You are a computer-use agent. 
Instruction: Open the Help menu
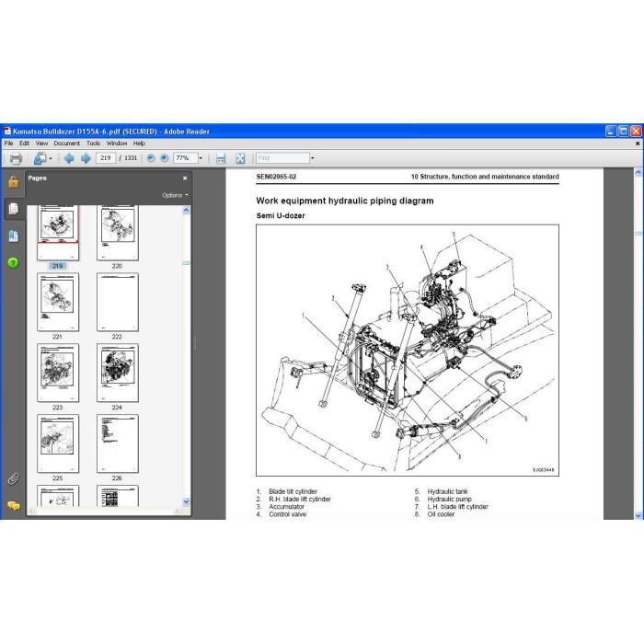pyautogui.click(x=139, y=144)
